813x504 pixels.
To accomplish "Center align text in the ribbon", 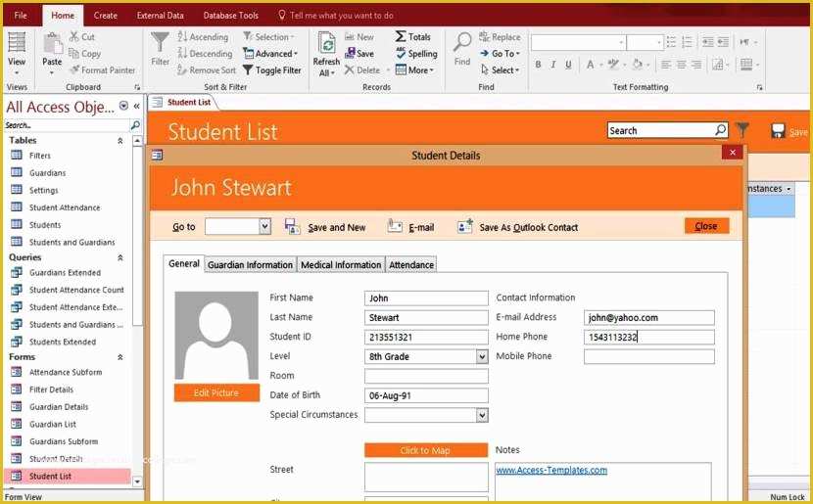I will click(682, 65).
